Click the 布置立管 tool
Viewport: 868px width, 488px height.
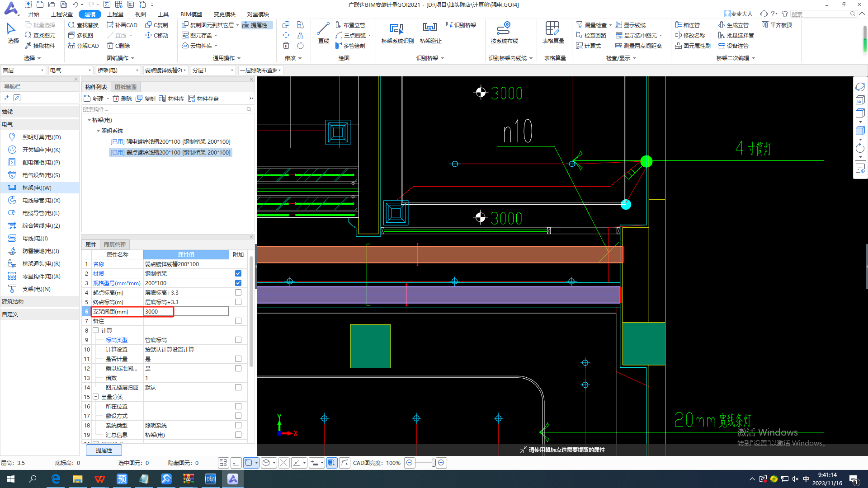click(x=350, y=25)
